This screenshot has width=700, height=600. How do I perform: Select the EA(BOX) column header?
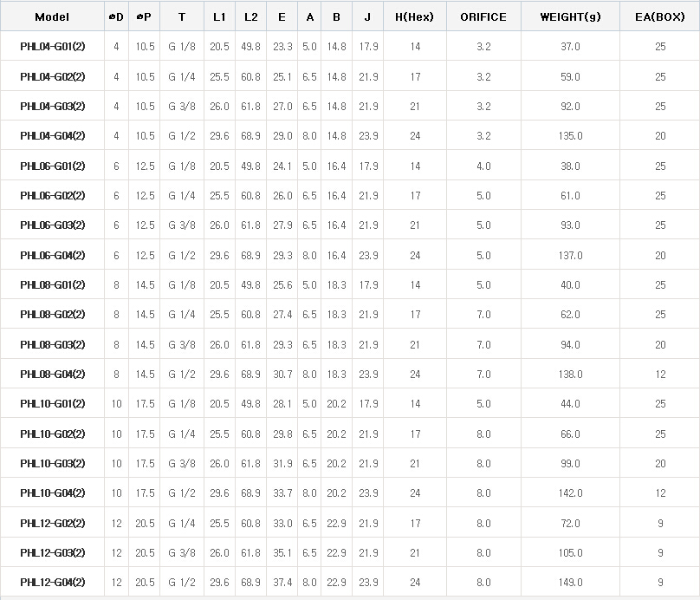point(660,17)
